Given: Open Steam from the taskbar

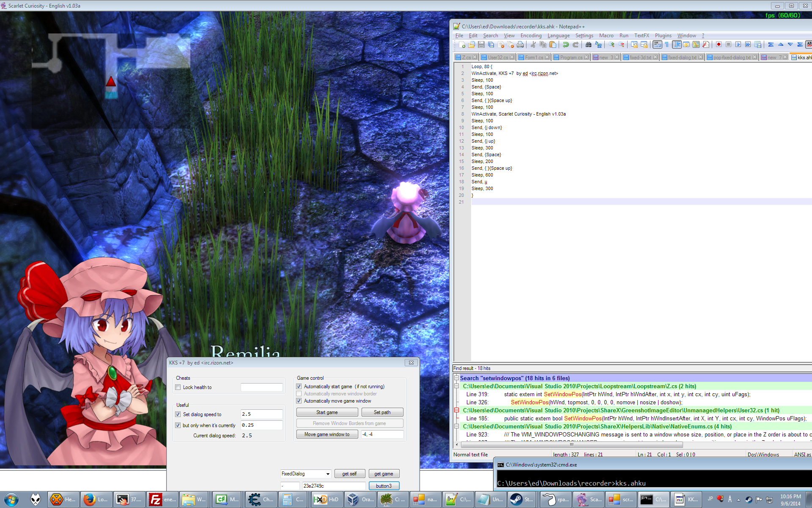Looking at the screenshot, I should tap(522, 500).
